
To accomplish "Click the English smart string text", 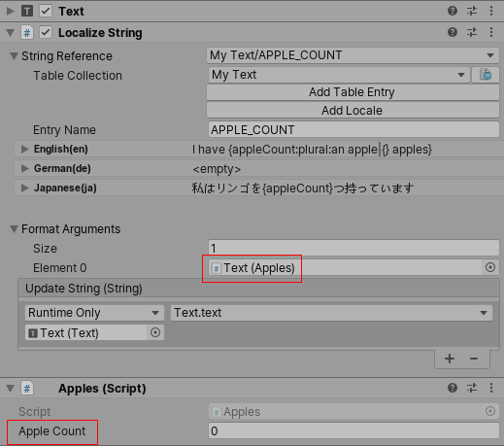I will coord(312,150).
